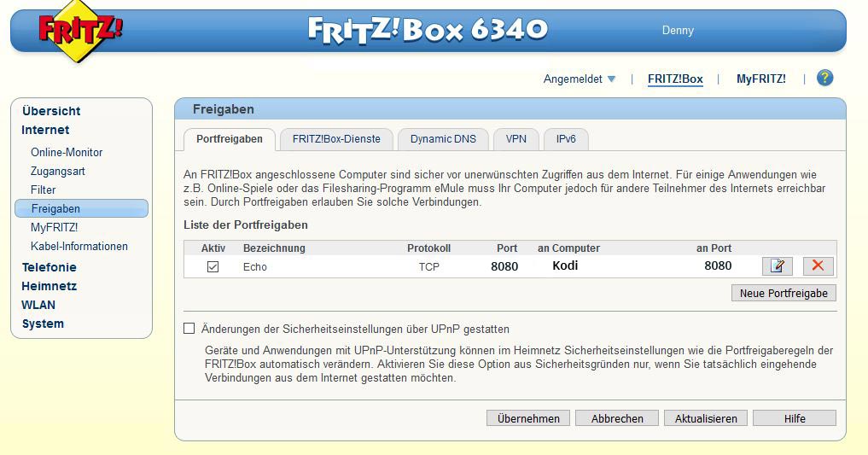Viewport: 868px width, 455px height.
Task: Click the FRITZ!Box 6340 title
Action: point(428,29)
